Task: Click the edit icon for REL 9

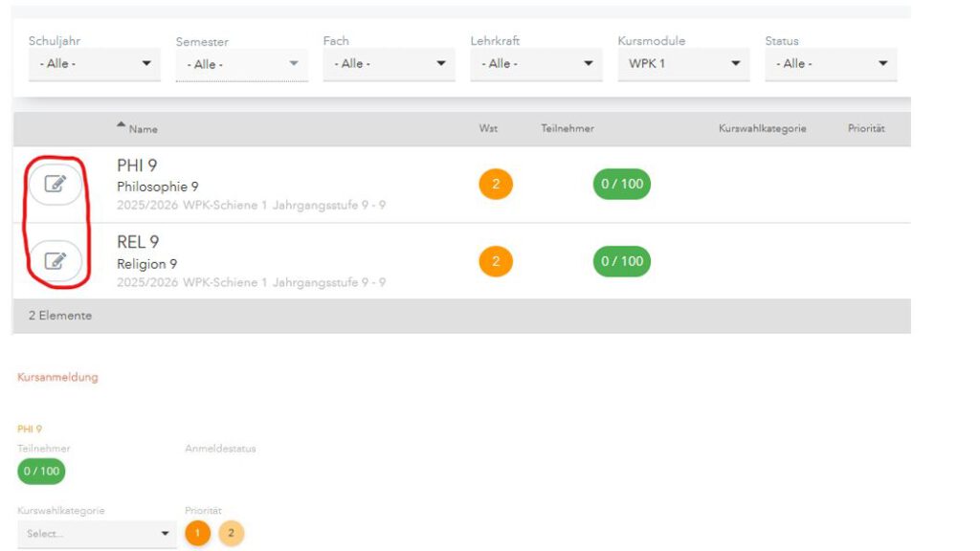Action: tap(56, 260)
